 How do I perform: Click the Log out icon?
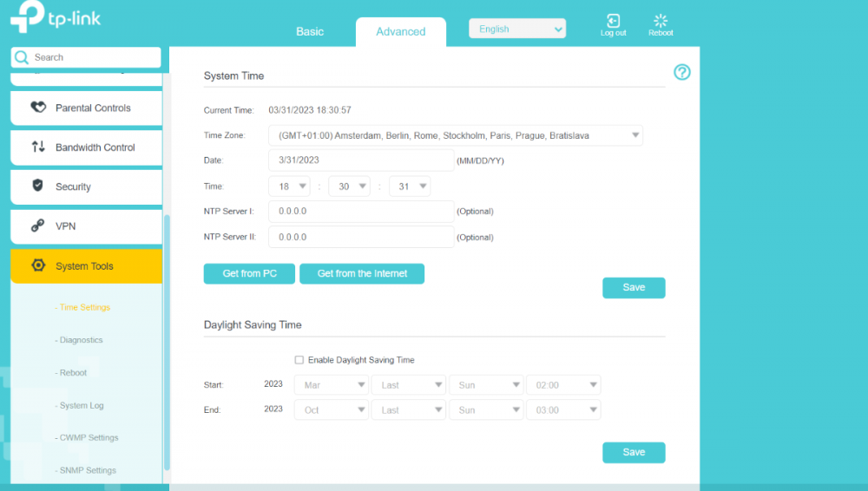coord(613,21)
